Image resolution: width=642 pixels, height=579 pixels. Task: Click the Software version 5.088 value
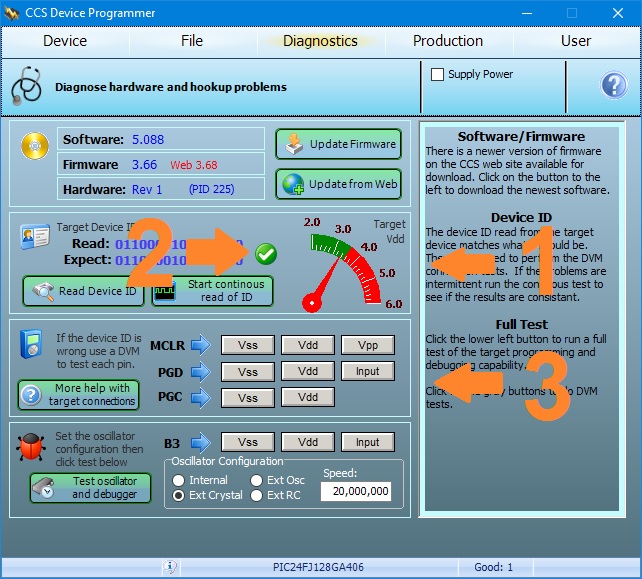(x=148, y=140)
